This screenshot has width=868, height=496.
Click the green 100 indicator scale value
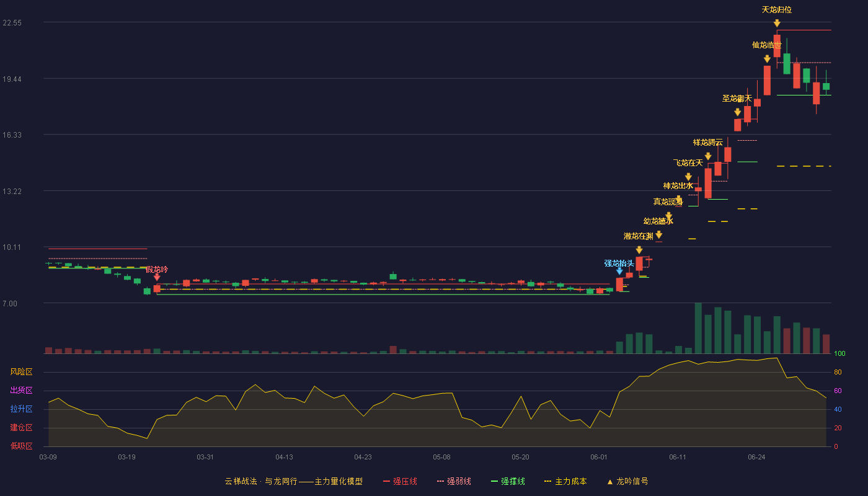click(x=839, y=354)
